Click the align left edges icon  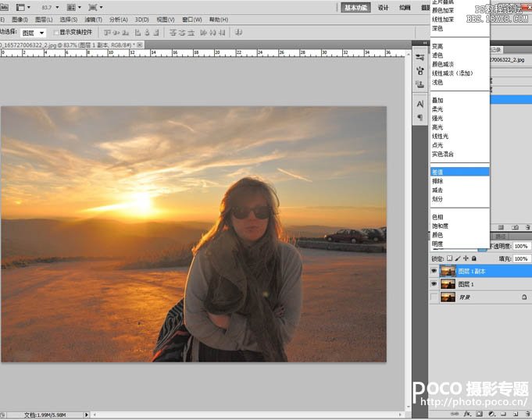(x=137, y=33)
